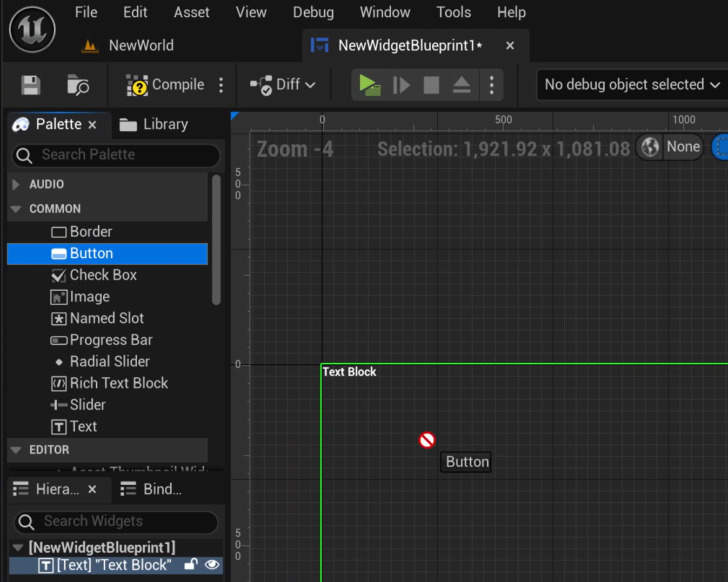This screenshot has height=582, width=728.
Task: Select Radial Slider widget in the palette
Action: [x=107, y=362]
